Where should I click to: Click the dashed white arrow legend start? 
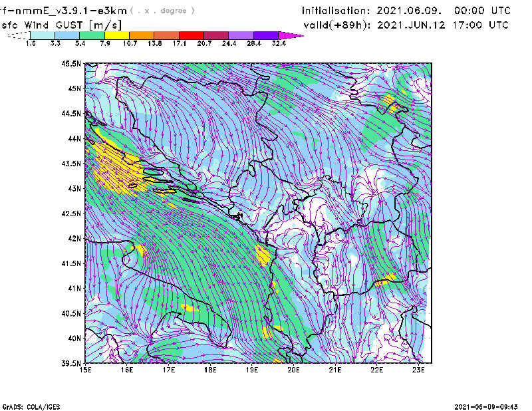tap(19, 35)
